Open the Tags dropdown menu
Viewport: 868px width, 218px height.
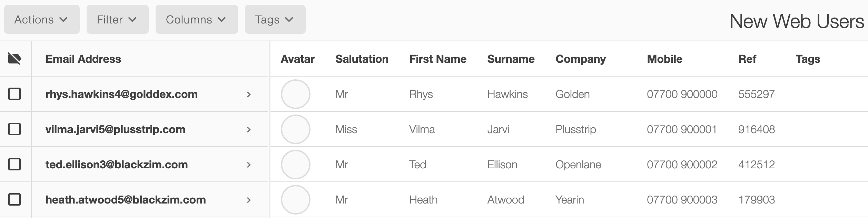275,19
